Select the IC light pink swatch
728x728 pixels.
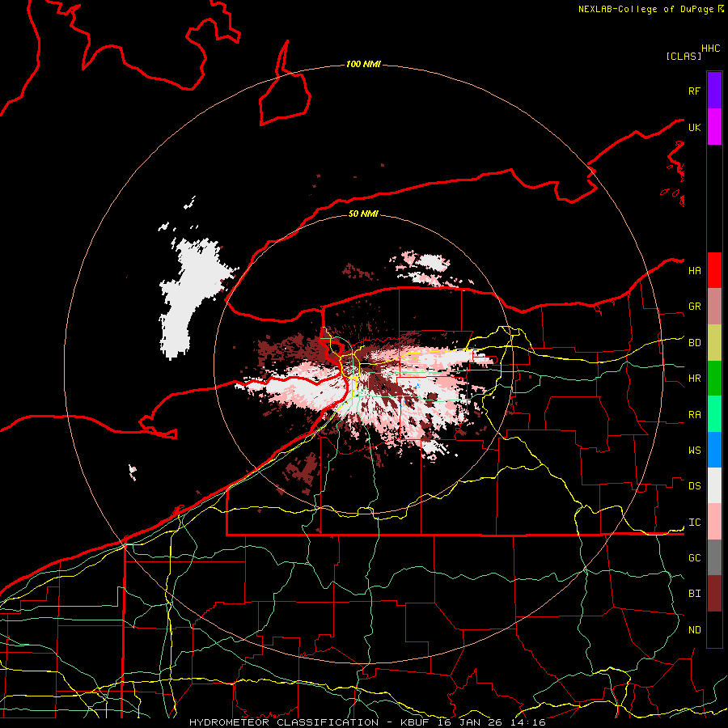[x=714, y=522]
